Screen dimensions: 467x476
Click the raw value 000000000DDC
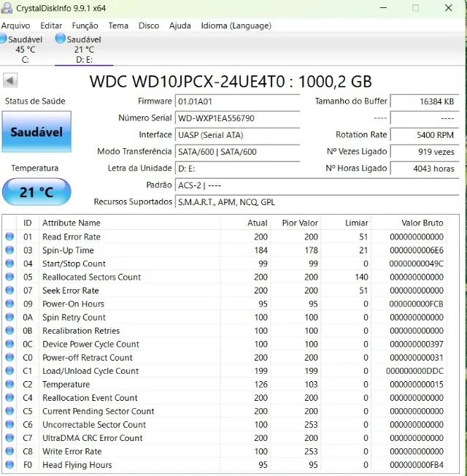tap(414, 371)
